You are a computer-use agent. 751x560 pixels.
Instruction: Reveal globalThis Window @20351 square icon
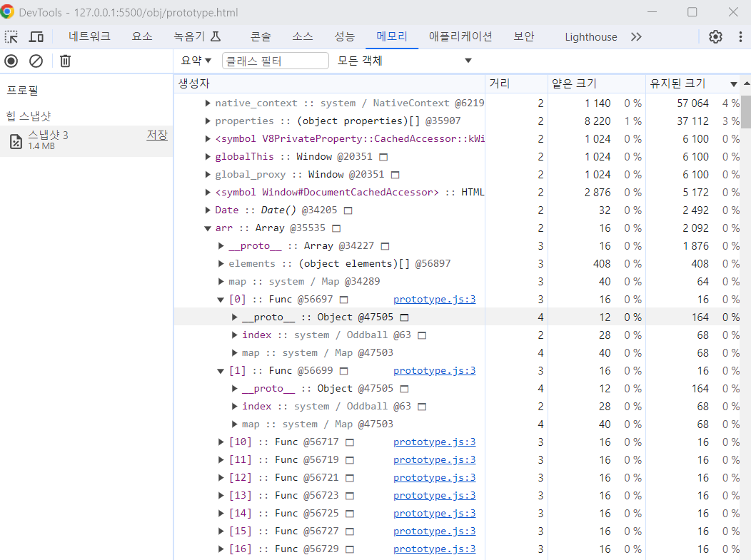(x=383, y=157)
